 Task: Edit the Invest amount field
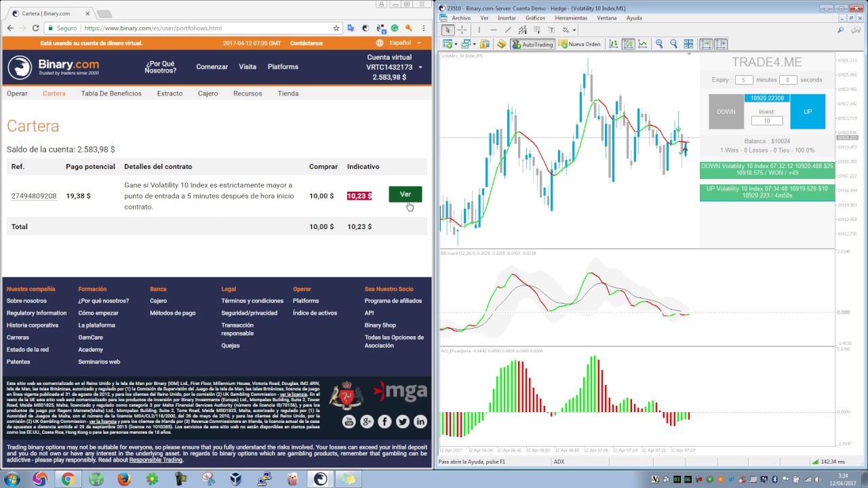pyautogui.click(x=767, y=121)
